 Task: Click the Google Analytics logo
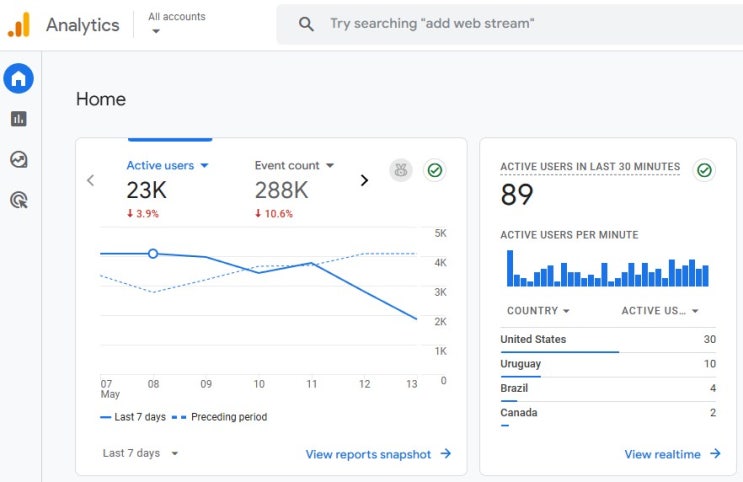click(19, 25)
